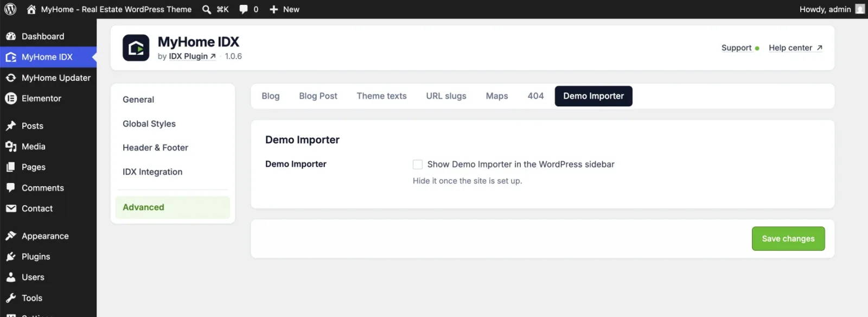Click the plus New icon
This screenshot has width=868, height=317.
[x=274, y=9]
